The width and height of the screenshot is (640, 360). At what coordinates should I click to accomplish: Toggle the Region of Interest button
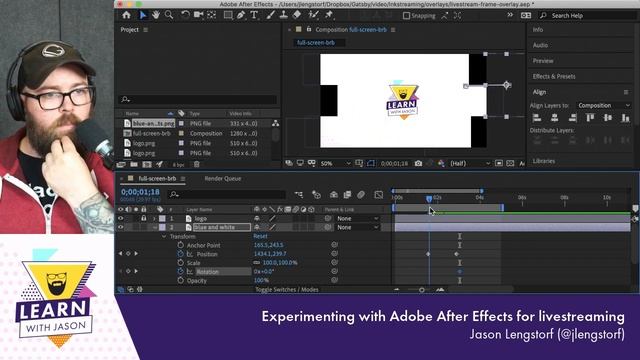coord(499,163)
